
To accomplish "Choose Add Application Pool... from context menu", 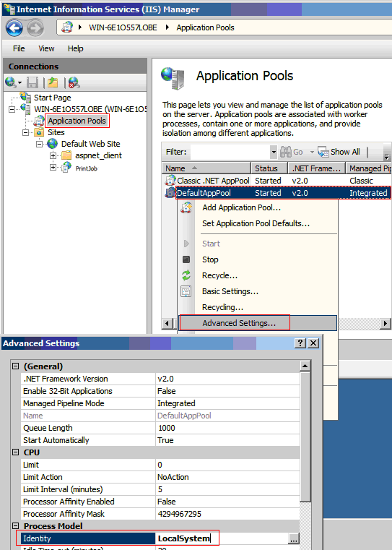I will click(241, 207).
